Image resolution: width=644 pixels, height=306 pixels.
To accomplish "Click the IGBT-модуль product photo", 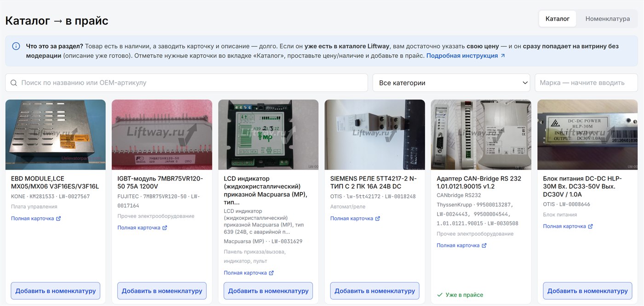I will [162, 135].
